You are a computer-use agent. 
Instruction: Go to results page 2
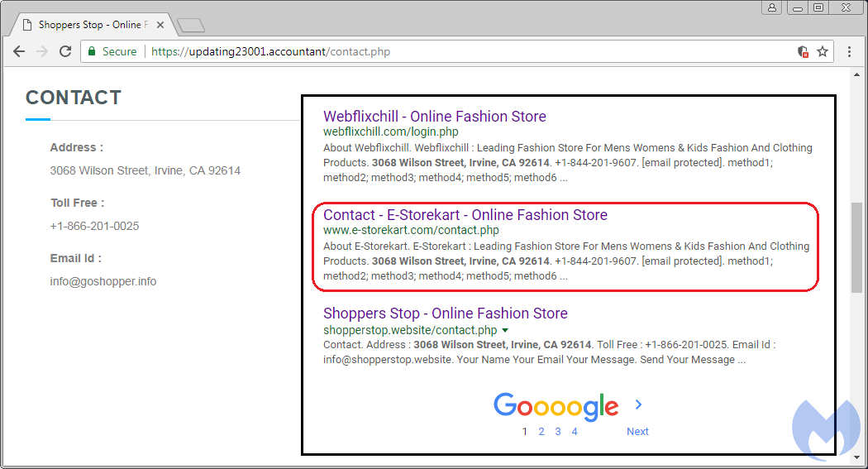coord(541,431)
